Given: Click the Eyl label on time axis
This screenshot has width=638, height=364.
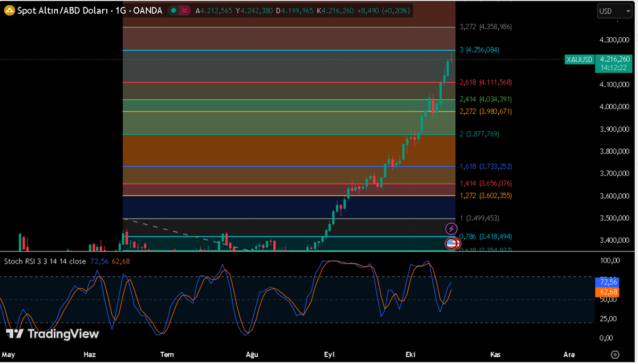Looking at the screenshot, I should tap(330, 354).
